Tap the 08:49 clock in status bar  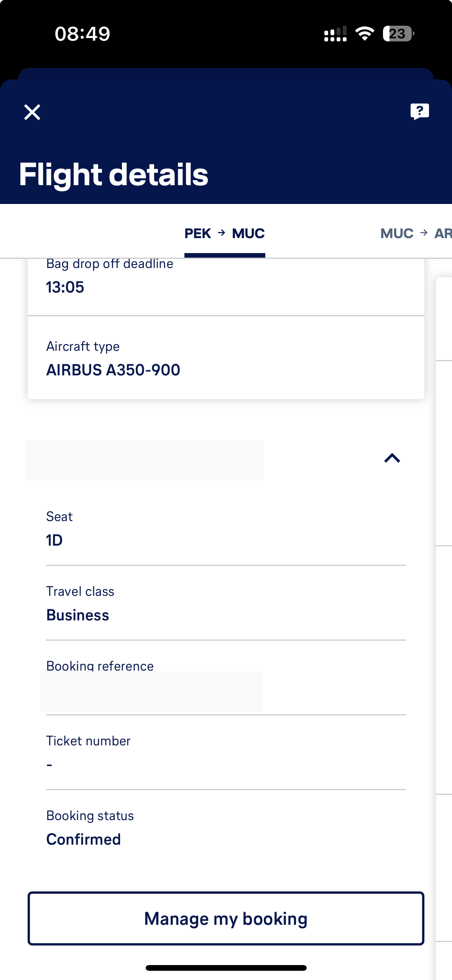click(82, 34)
